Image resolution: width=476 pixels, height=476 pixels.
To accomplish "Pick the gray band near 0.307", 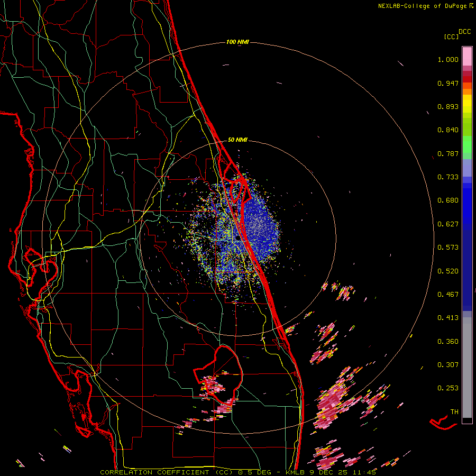I will click(467, 368).
